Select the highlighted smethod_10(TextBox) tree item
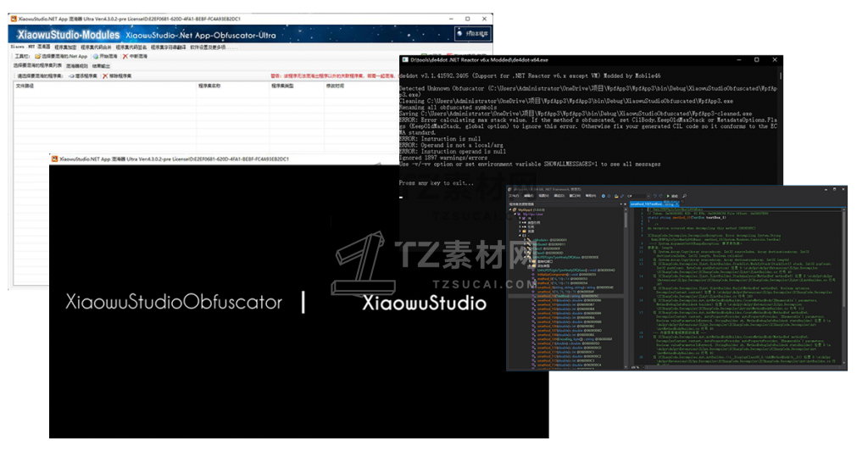 coord(567,296)
